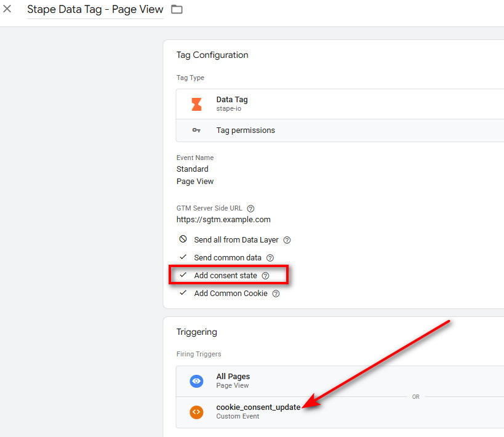Click Send all from Data Layer label
The width and height of the screenshot is (504, 437).
coord(236,240)
